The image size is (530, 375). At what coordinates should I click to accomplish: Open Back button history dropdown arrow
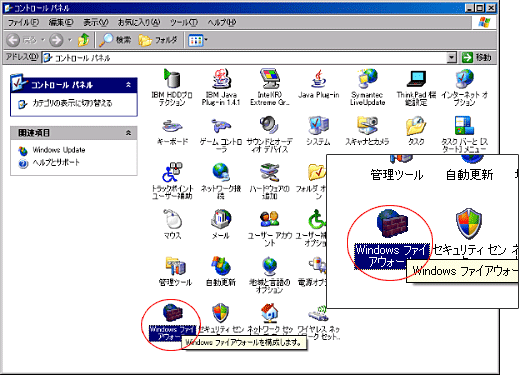click(43, 40)
